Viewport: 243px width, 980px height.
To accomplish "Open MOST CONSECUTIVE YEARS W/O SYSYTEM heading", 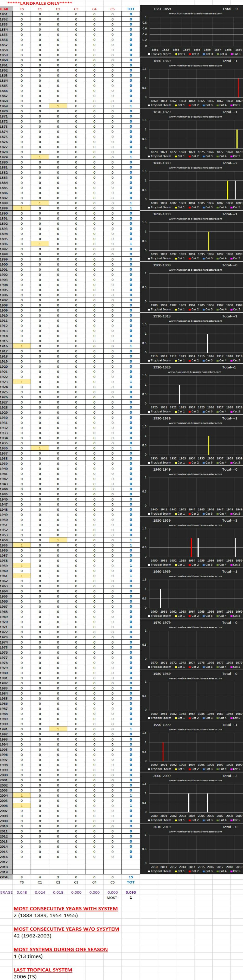I will 66,929.
